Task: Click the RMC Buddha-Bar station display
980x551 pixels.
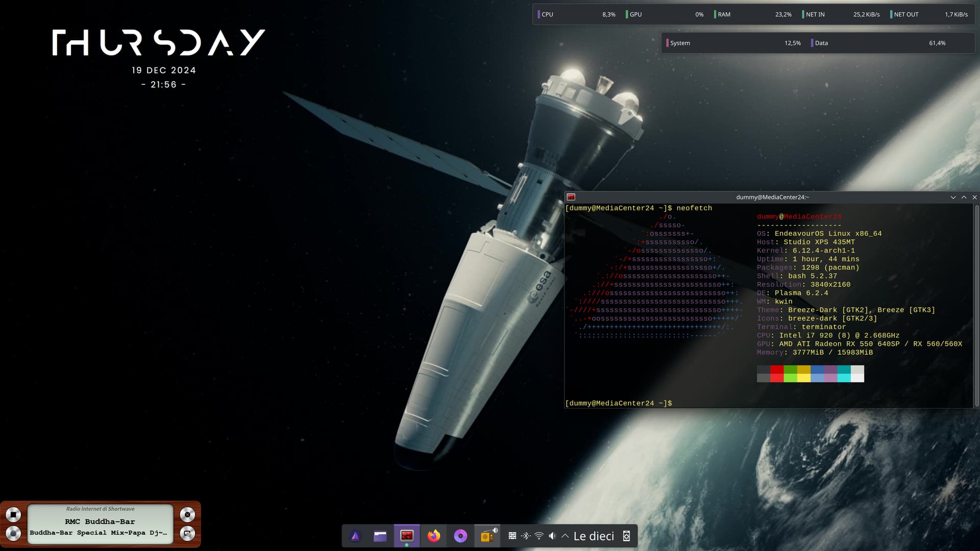Action: 100,522
